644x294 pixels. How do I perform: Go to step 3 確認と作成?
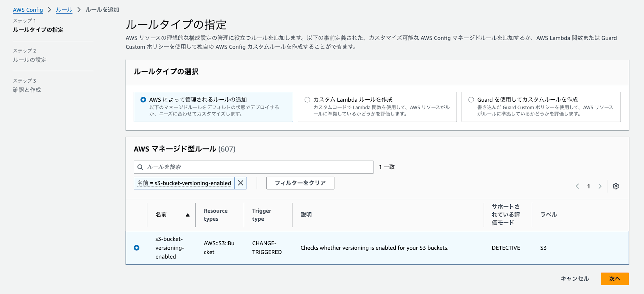pos(27,90)
